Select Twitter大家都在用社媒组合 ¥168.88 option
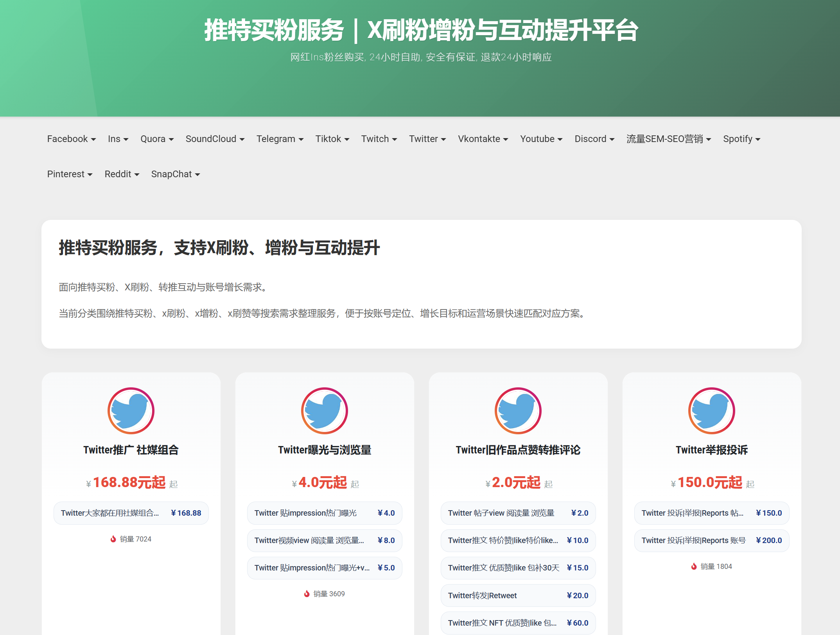 (131, 513)
